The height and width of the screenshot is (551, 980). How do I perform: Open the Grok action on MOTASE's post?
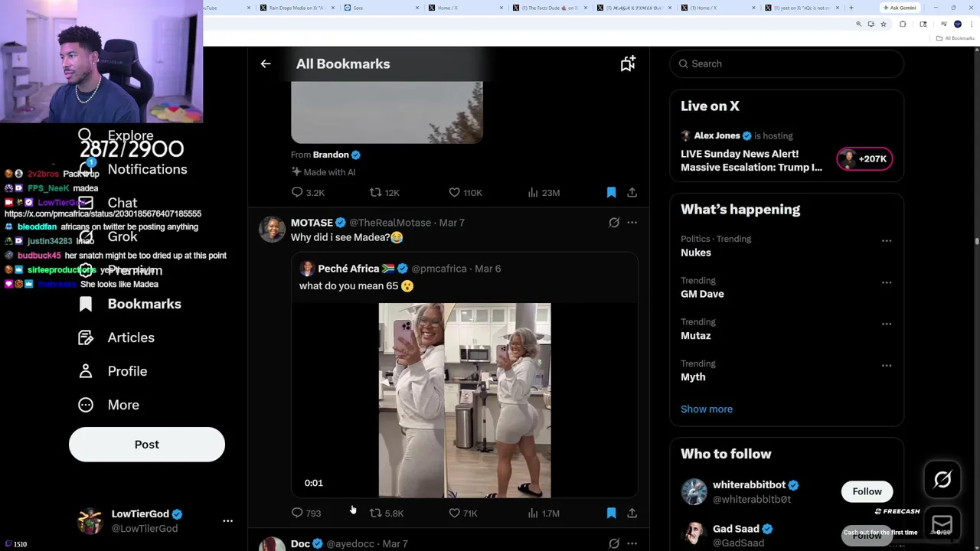[614, 223]
